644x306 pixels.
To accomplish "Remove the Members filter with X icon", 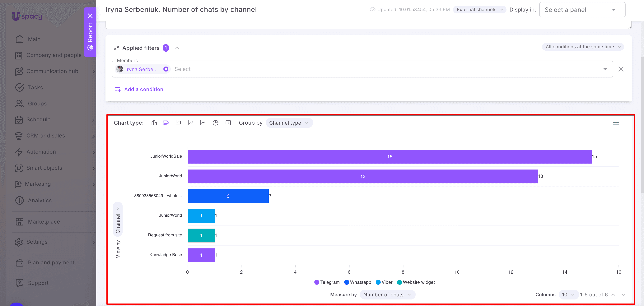I will pos(621,69).
